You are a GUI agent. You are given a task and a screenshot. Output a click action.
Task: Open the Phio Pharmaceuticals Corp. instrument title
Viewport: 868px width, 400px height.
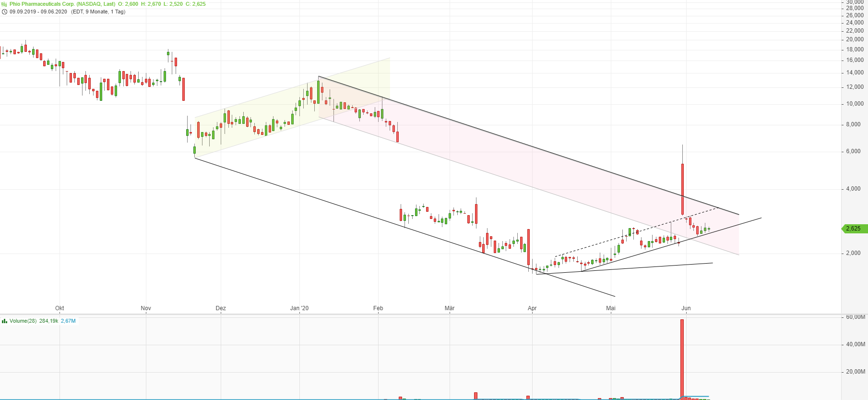point(62,4)
